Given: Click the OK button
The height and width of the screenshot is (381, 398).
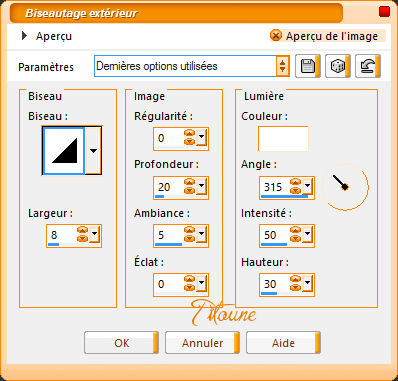Looking at the screenshot, I should 121,343.
